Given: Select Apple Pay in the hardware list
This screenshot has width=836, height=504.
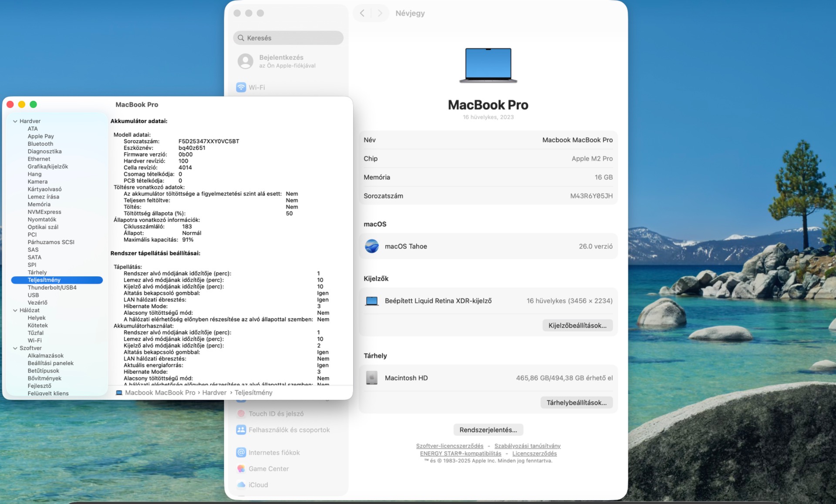Looking at the screenshot, I should tap(41, 136).
